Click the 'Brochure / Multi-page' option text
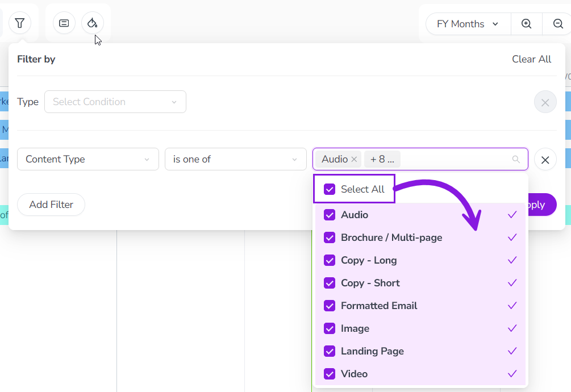The width and height of the screenshot is (571, 392). [391, 237]
